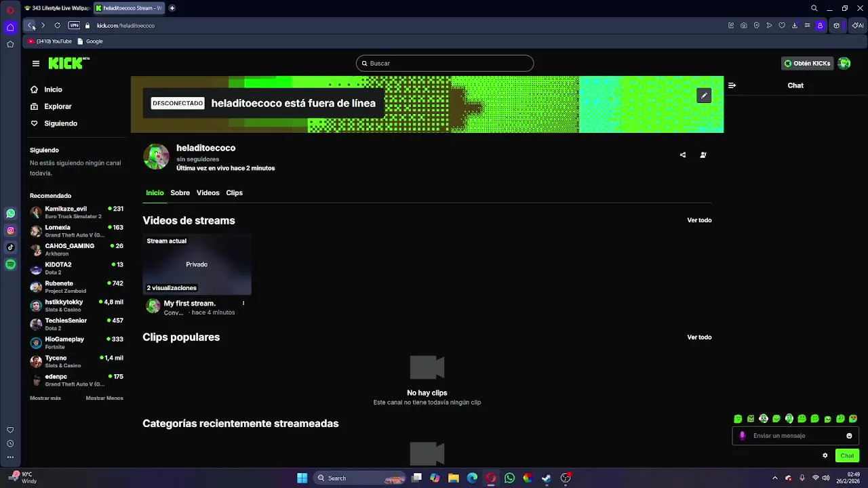Viewport: 868px width, 488px height.
Task: Open KIDOTA2 recommended channel
Action: point(77,268)
